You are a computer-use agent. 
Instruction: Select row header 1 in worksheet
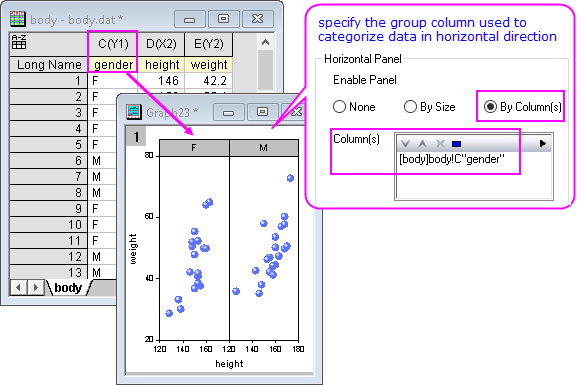[x=49, y=81]
